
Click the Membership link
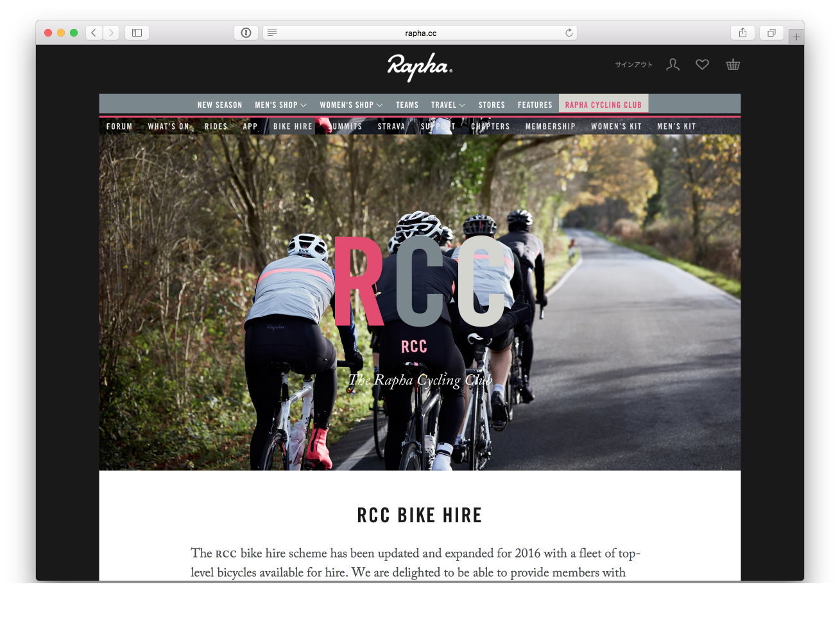pos(550,126)
